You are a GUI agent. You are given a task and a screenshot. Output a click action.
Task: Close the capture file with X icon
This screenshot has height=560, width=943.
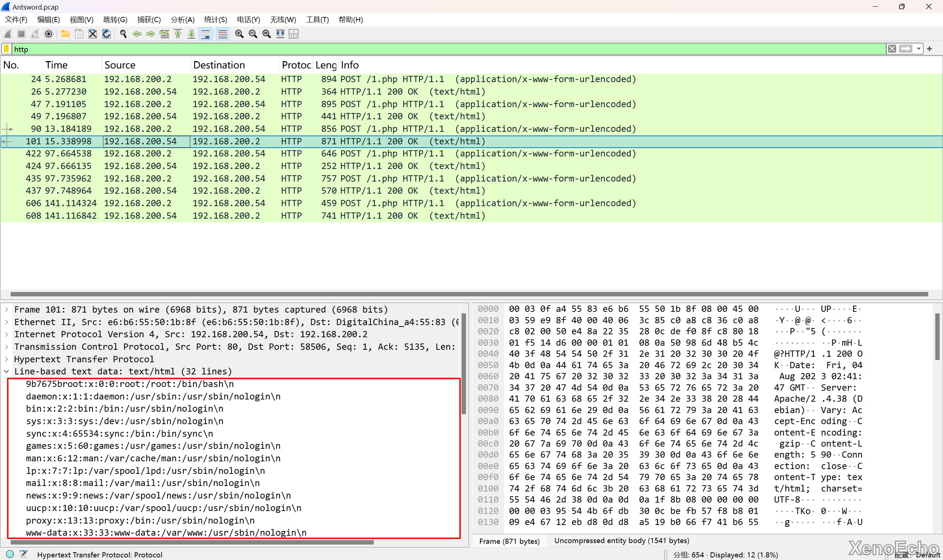(x=92, y=34)
